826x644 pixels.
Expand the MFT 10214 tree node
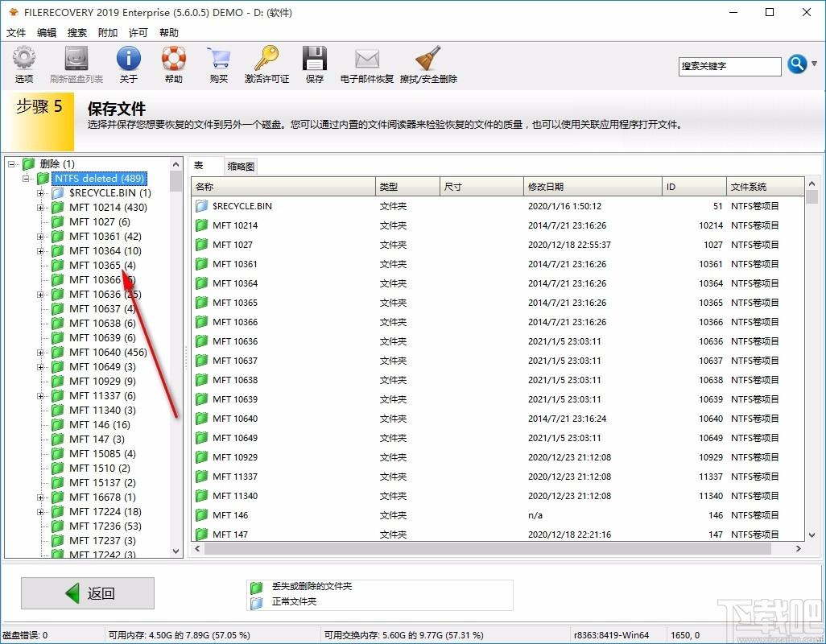[x=41, y=208]
